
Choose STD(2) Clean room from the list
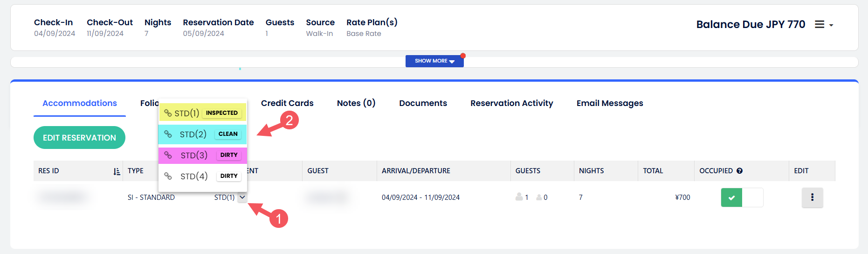193,134
